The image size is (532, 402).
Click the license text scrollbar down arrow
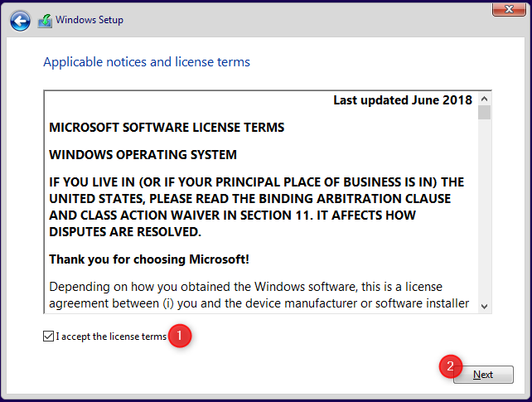pyautogui.click(x=484, y=307)
